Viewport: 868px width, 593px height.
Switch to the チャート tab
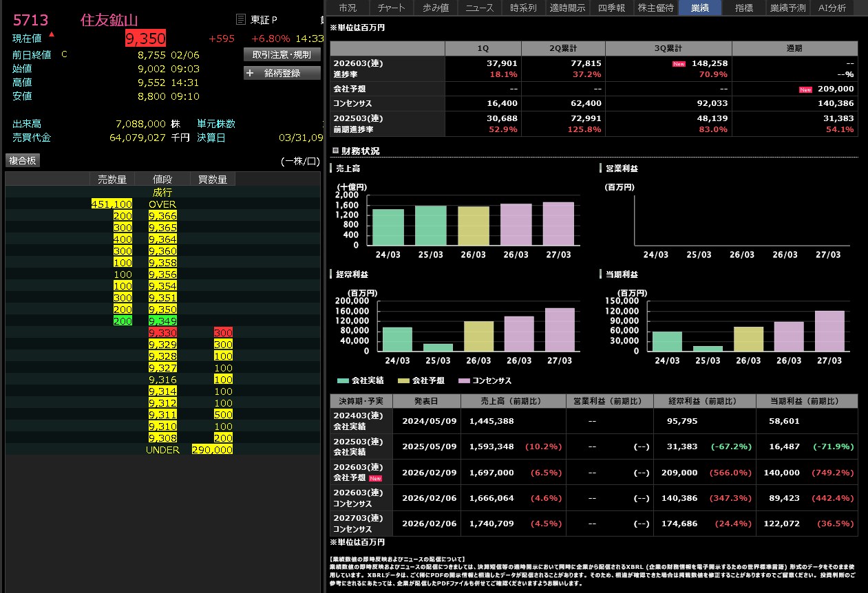[x=392, y=8]
